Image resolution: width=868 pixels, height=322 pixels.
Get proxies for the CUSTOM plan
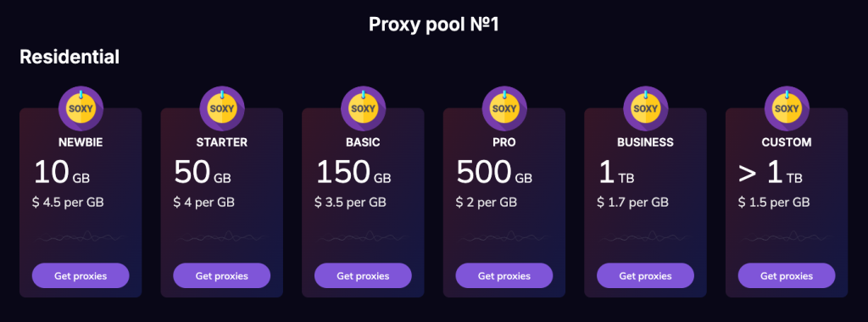tap(787, 275)
